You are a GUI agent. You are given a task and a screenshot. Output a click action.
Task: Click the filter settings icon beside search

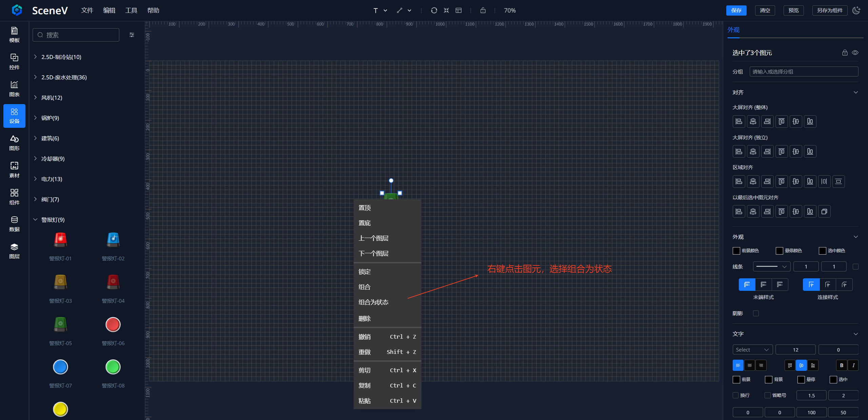pyautogui.click(x=132, y=35)
